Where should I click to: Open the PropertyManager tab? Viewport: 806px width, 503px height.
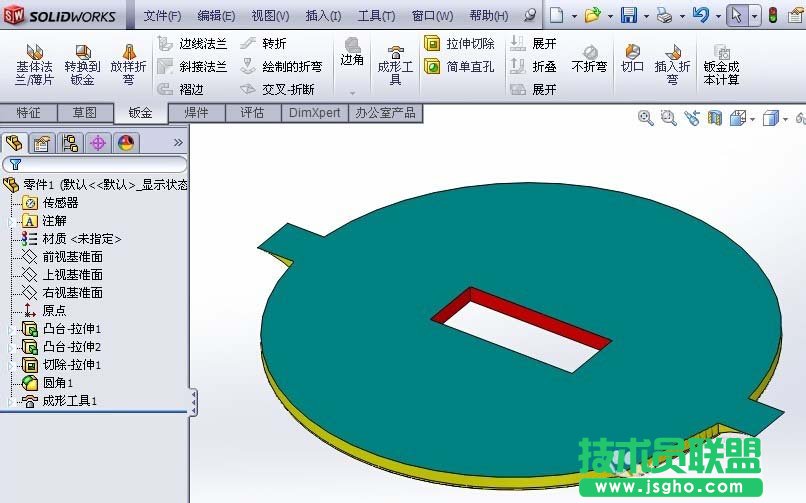click(42, 143)
